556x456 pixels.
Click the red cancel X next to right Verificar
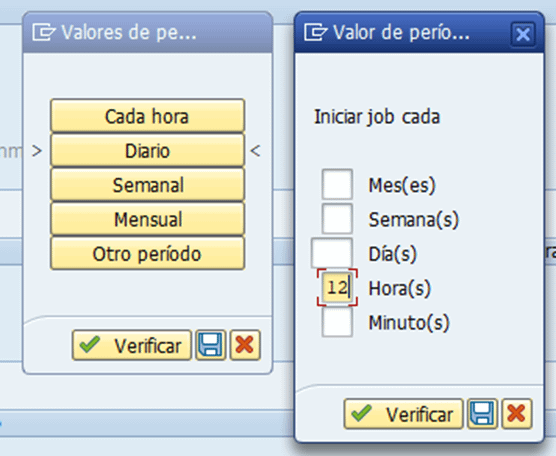[x=517, y=414]
